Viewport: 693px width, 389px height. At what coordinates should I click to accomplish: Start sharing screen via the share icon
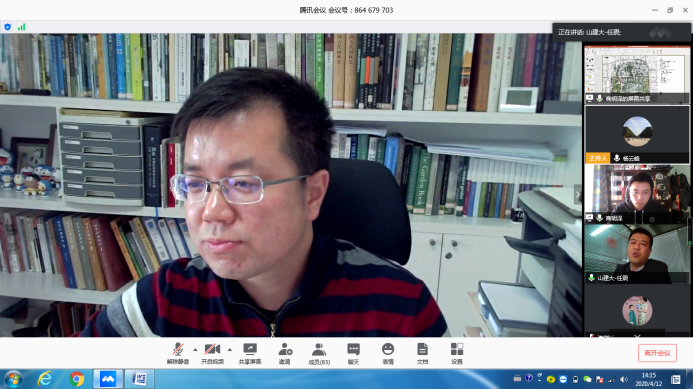[250, 350]
